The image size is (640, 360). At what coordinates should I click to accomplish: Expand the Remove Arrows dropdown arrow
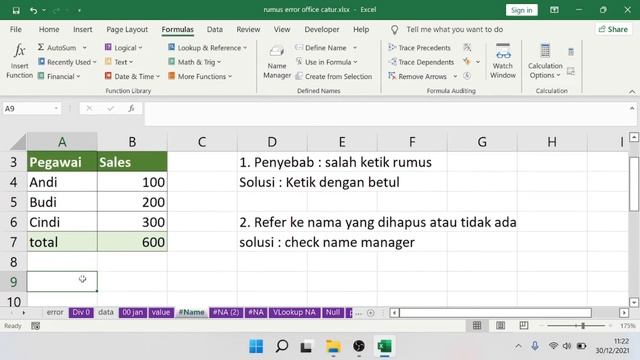point(455,76)
